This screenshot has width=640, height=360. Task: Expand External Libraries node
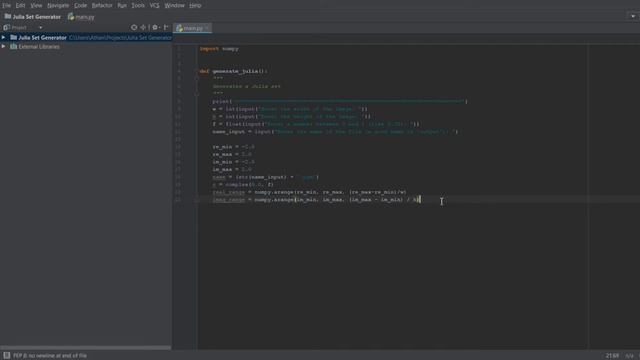pyautogui.click(x=4, y=47)
